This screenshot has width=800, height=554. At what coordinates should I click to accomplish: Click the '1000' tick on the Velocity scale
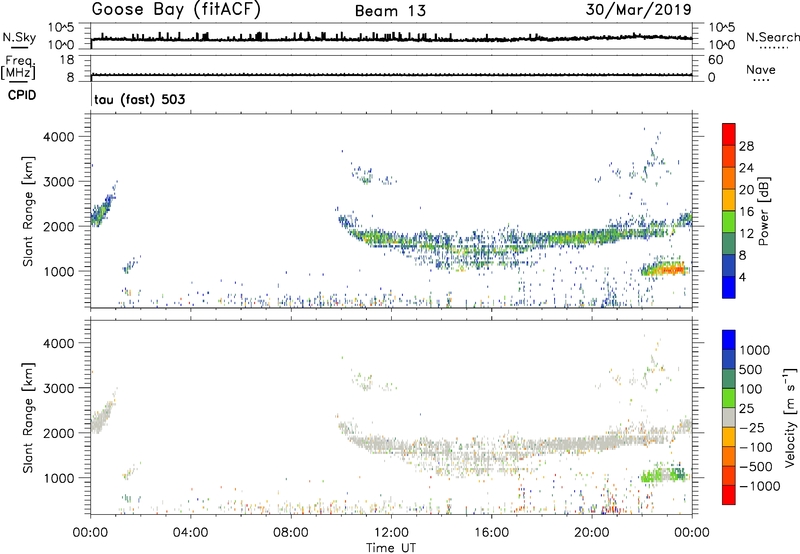click(755, 350)
